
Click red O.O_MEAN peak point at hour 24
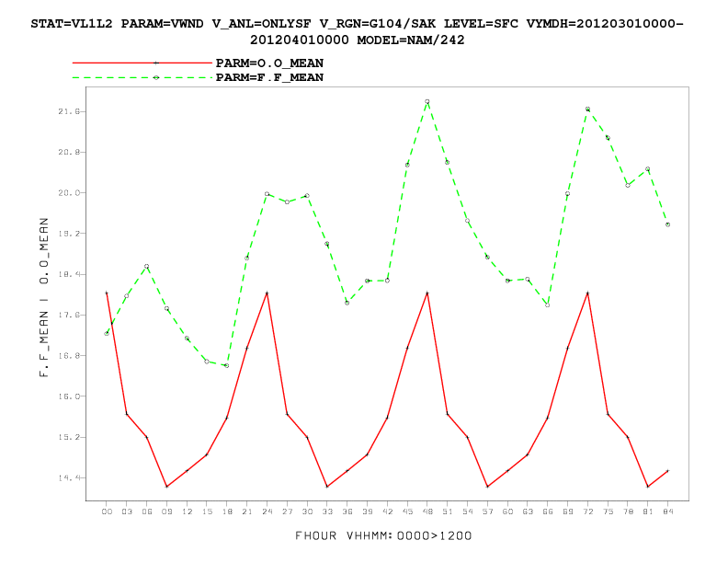click(267, 293)
